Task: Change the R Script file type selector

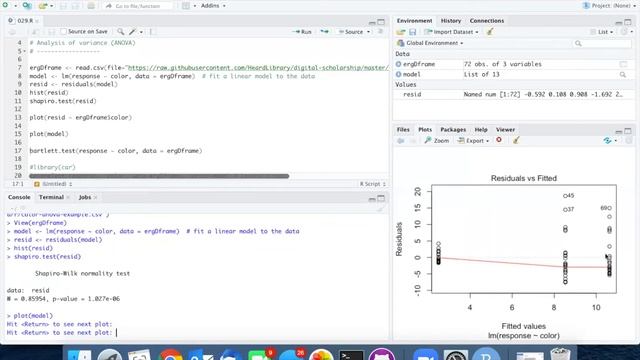Action: (x=372, y=184)
